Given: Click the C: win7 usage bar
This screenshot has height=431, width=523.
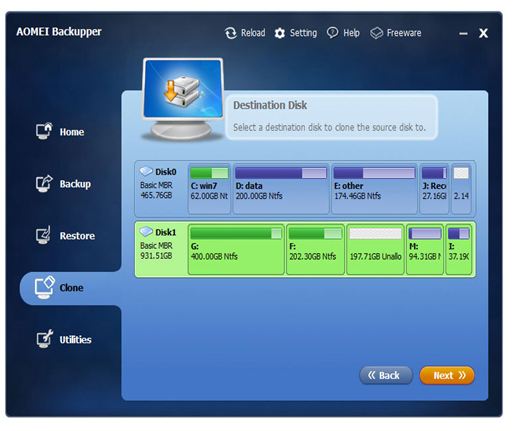Looking at the screenshot, I should (x=209, y=173).
